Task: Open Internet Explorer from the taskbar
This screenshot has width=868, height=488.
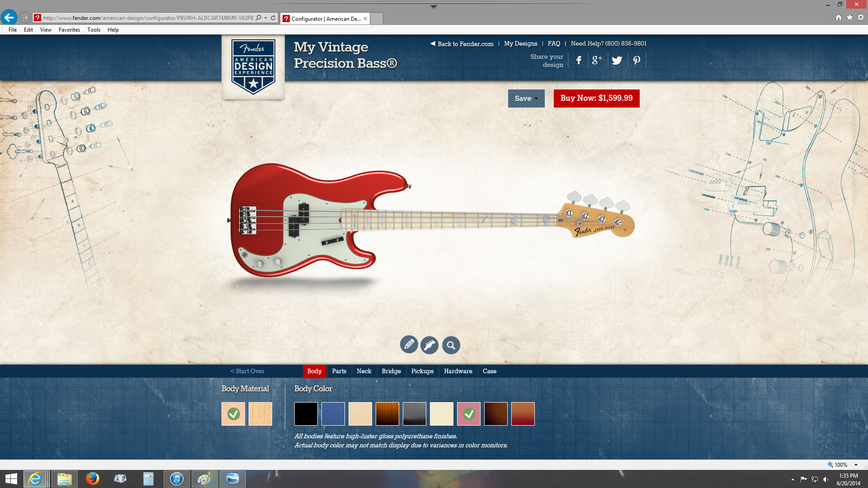Action: click(35, 479)
